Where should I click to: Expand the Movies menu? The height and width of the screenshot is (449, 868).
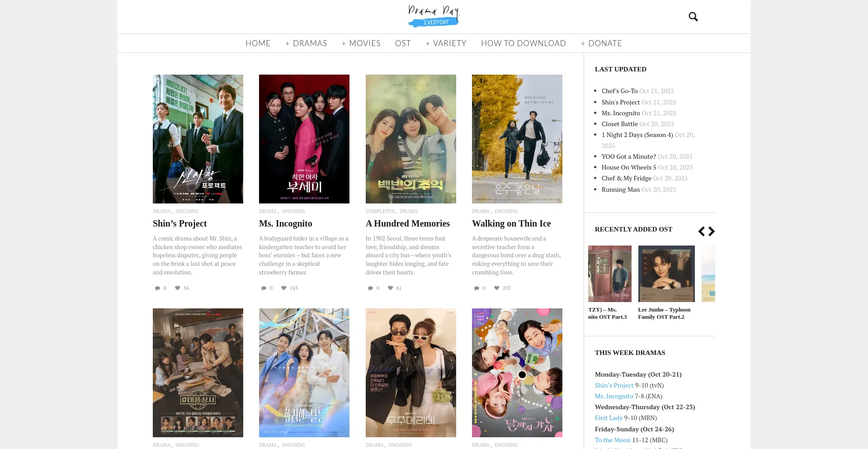pyautogui.click(x=361, y=43)
